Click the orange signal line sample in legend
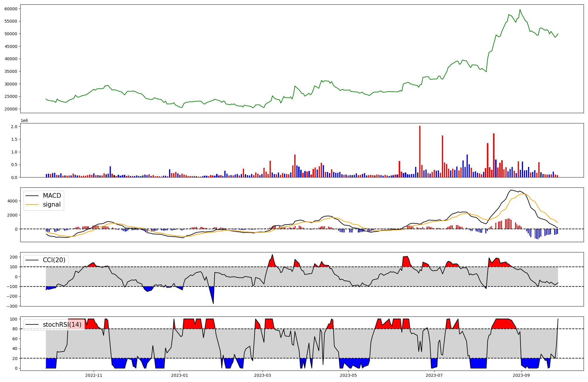The image size is (588, 382). [32, 205]
